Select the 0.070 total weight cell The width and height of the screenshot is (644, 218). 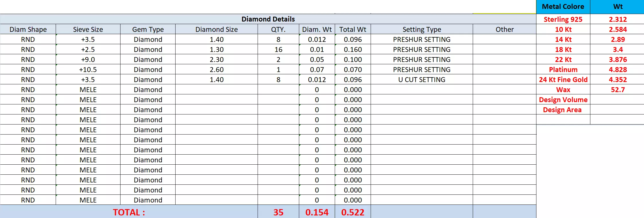[x=353, y=69]
